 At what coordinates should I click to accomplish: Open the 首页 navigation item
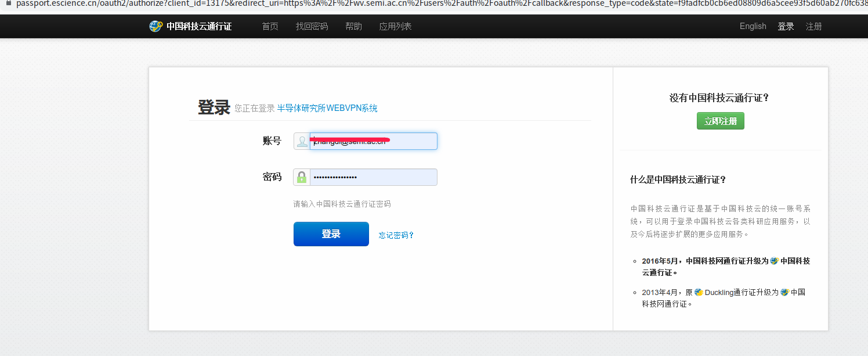[270, 26]
